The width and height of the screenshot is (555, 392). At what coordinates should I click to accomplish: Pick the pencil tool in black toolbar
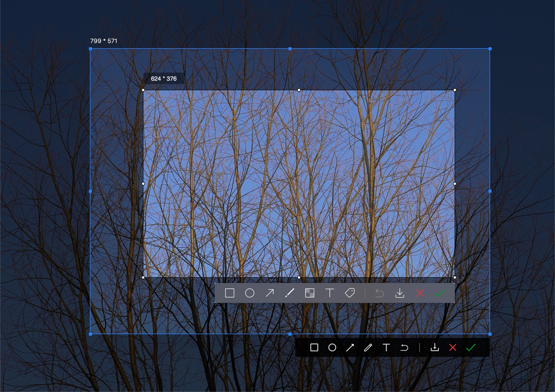click(x=368, y=348)
